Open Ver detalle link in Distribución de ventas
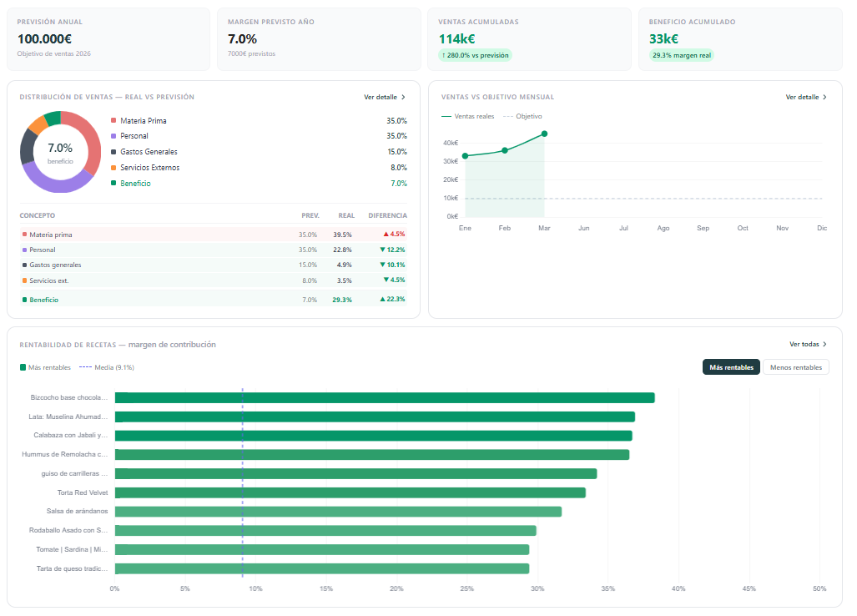This screenshot has height=616, width=857. 384,97
